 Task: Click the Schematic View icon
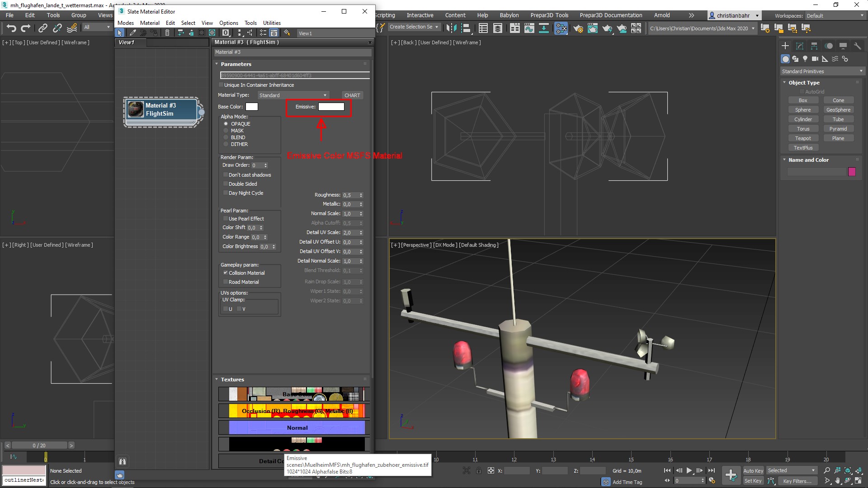coord(544,28)
